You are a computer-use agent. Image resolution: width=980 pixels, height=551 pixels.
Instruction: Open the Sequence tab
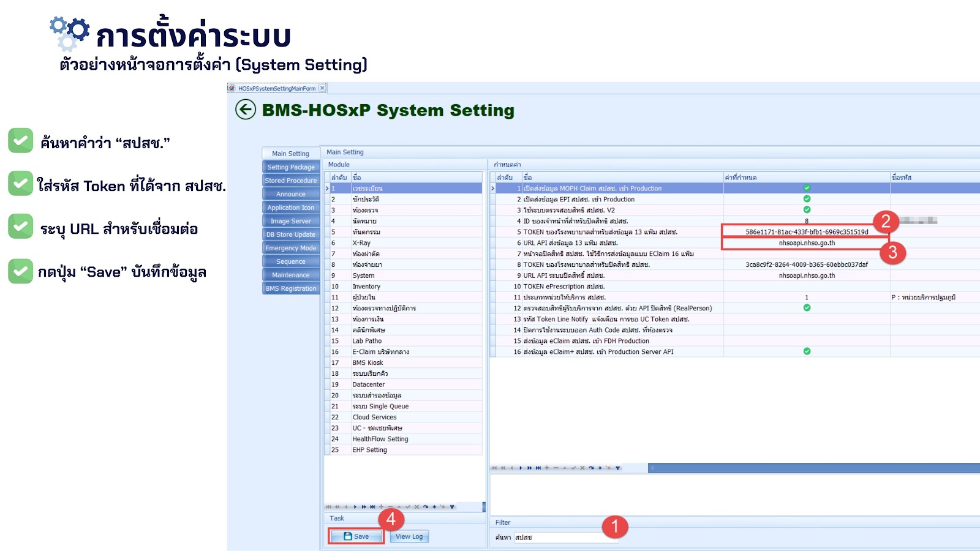(x=291, y=261)
